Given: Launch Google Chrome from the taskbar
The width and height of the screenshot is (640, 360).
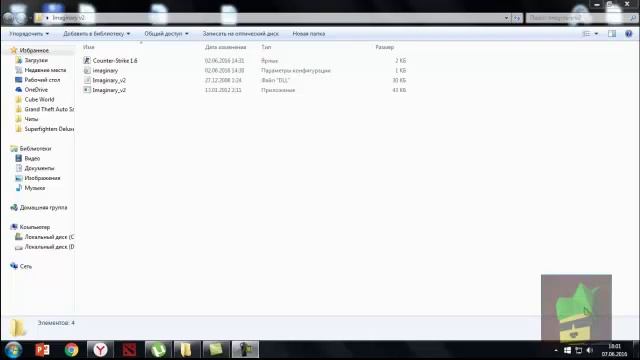Looking at the screenshot, I should (71, 350).
